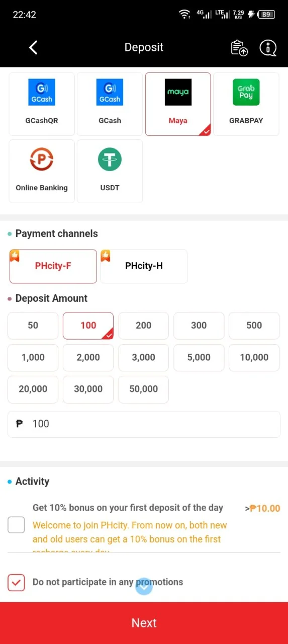Tick the 10% first deposit bonus checkbox
This screenshot has height=644, width=288.
16,525
